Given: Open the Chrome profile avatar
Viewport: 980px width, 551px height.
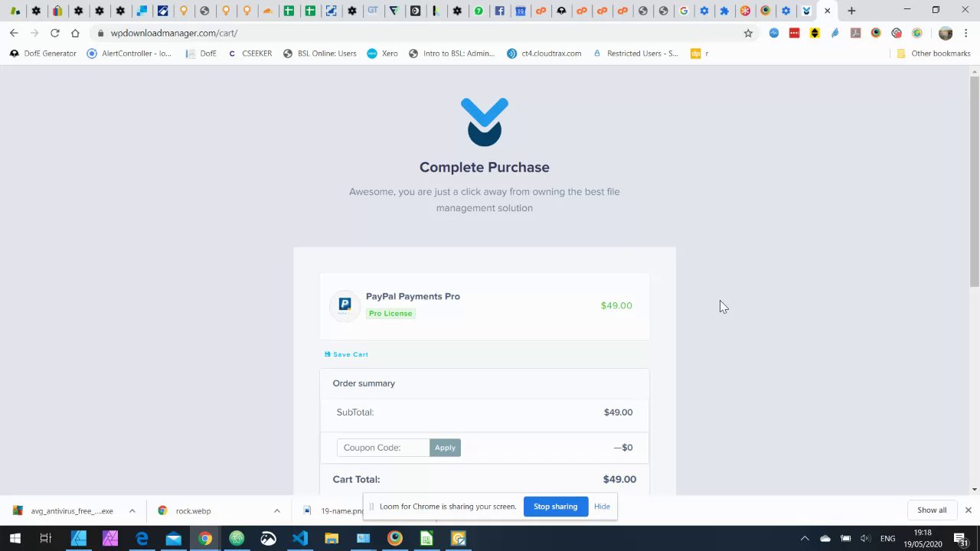Looking at the screenshot, I should coord(946,33).
